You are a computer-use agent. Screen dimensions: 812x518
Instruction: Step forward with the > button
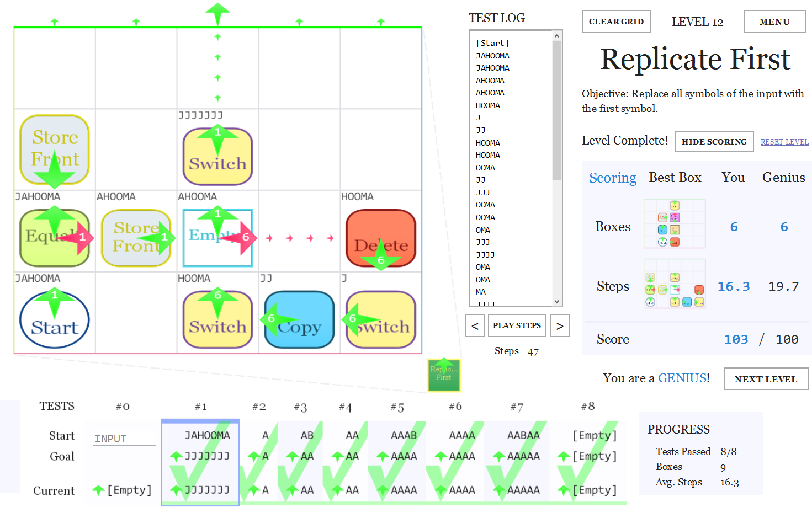[560, 325]
